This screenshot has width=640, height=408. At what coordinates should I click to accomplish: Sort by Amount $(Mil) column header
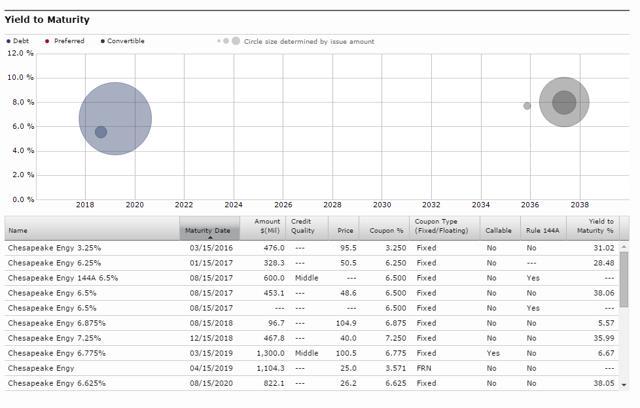[263, 228]
